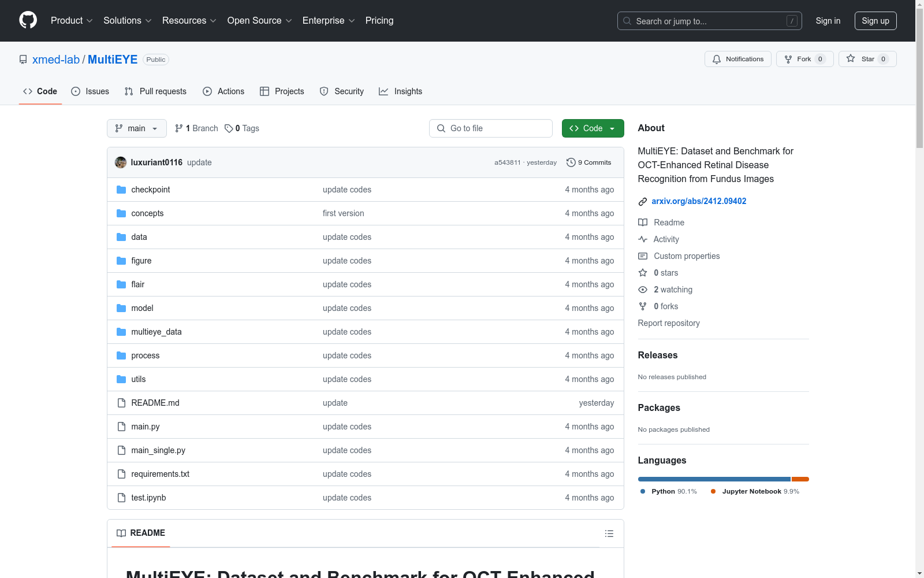Click the arxiv link chain icon
This screenshot has width=924, height=578.
(643, 202)
